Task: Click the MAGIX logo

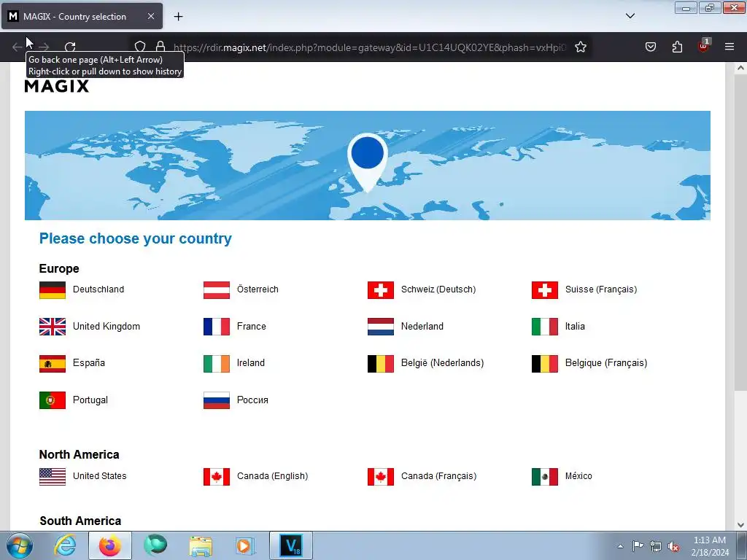Action: [x=57, y=86]
